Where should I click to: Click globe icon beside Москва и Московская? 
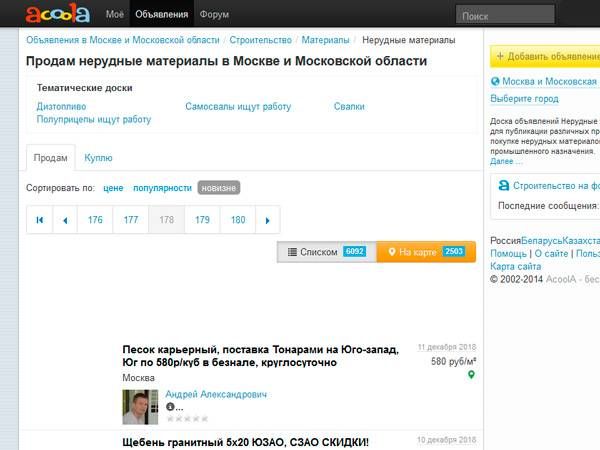click(x=495, y=82)
